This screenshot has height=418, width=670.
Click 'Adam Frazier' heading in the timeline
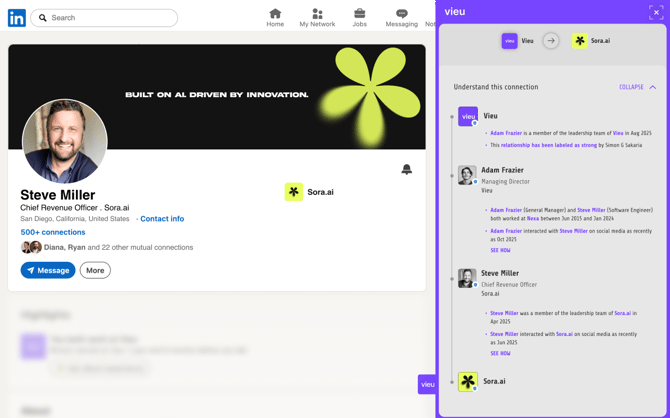(502, 170)
